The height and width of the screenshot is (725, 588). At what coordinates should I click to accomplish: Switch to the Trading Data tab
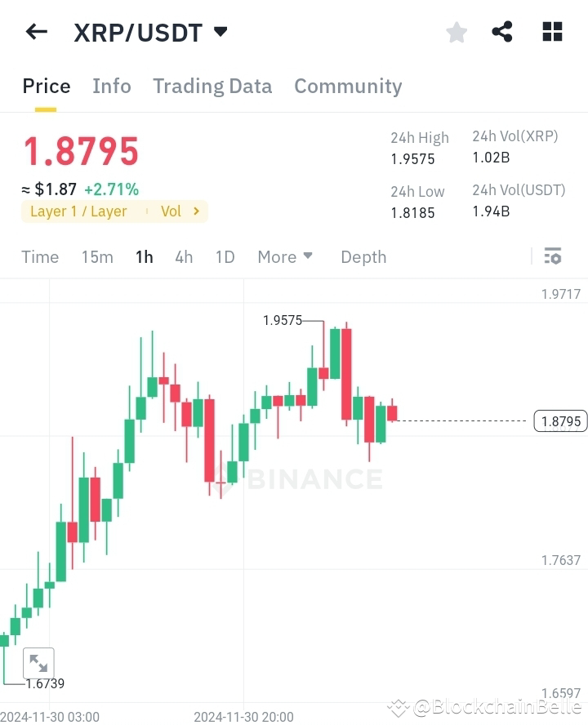pos(212,86)
